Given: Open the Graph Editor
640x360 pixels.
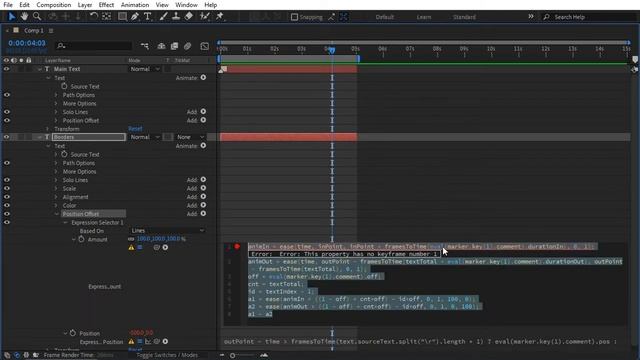Looking at the screenshot, I should pos(205,46).
